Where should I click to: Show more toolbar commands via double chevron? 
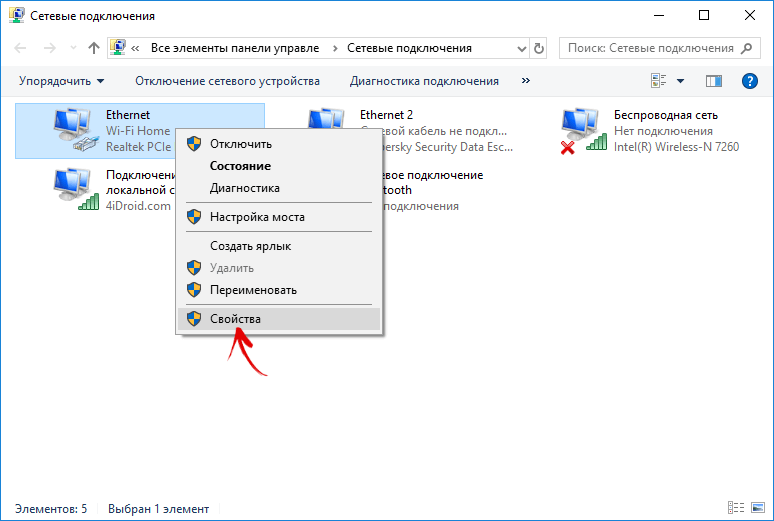tap(526, 80)
